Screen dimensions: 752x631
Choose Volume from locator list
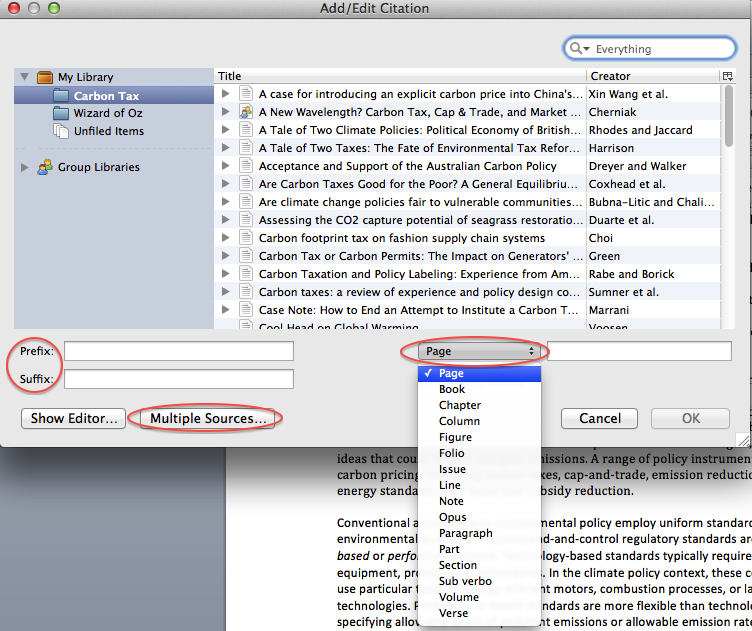479,597
